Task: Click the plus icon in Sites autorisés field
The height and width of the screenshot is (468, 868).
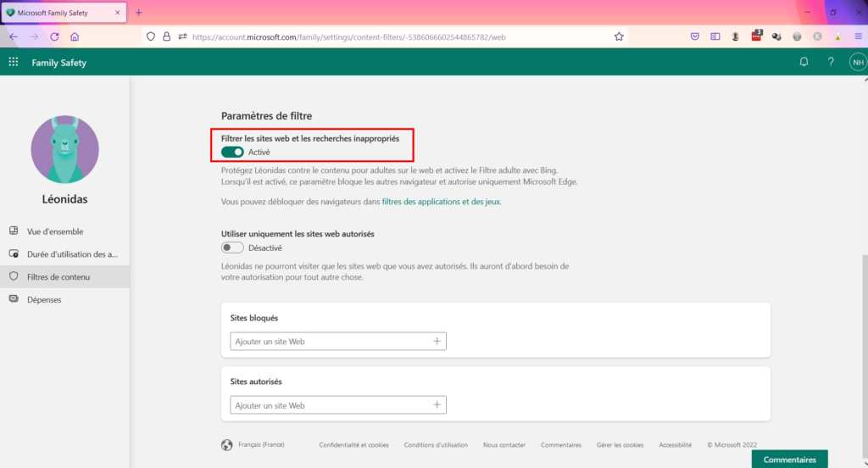Action: (x=437, y=405)
